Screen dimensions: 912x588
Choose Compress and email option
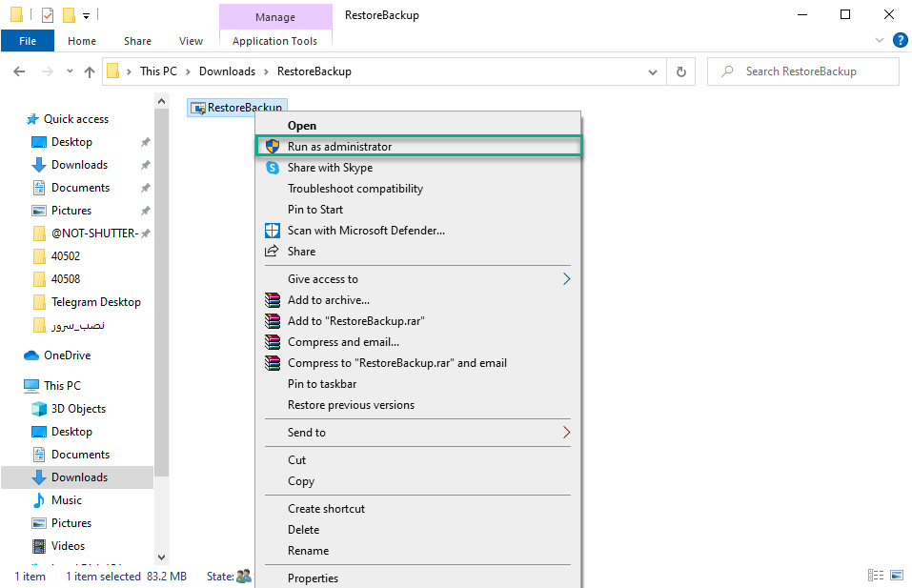point(418,342)
